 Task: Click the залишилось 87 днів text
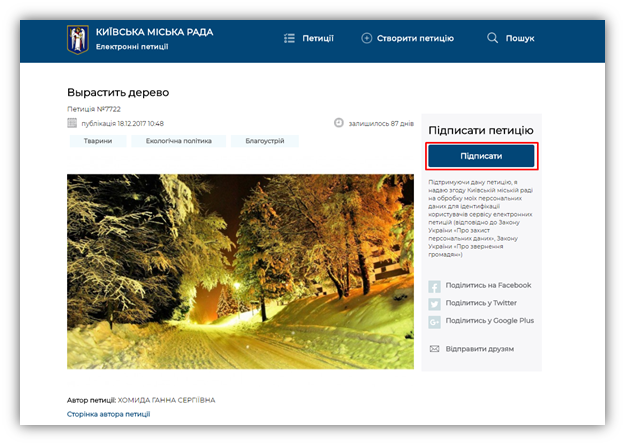coord(381,124)
